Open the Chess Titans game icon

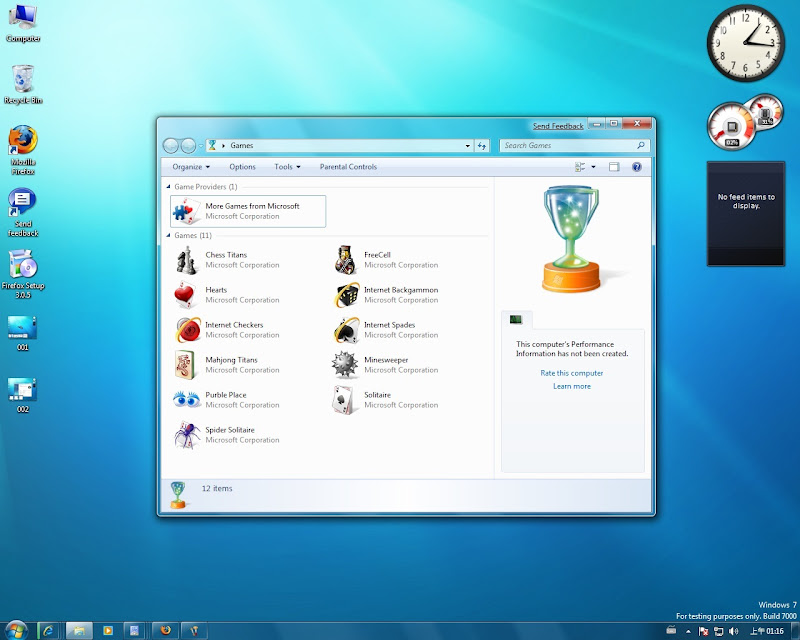186,260
